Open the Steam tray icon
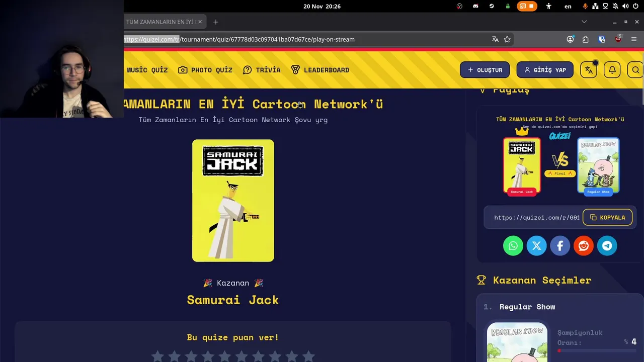Viewport: 644px width, 362px height. [x=492, y=6]
